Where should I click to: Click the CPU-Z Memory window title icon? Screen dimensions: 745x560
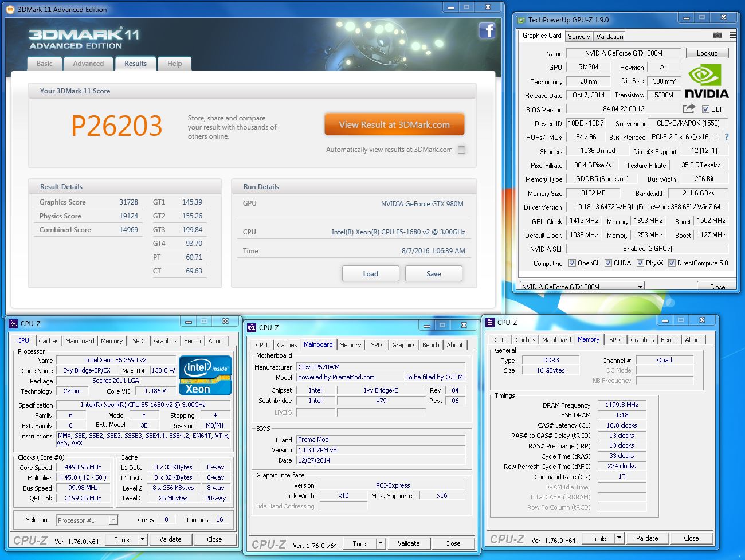tap(490, 323)
